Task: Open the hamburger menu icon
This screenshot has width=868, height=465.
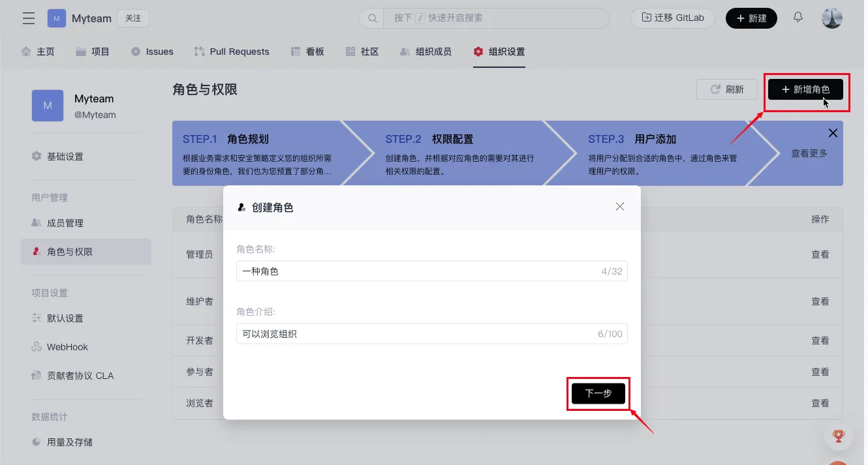Action: tap(29, 18)
